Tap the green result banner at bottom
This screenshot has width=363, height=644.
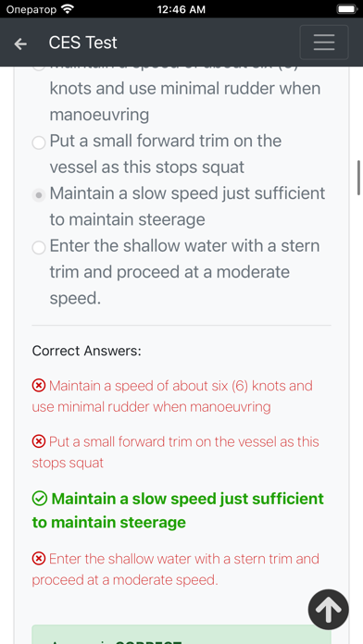point(181,635)
